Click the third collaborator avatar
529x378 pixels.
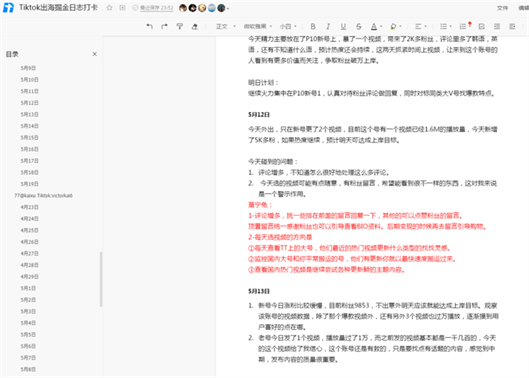point(202,8)
